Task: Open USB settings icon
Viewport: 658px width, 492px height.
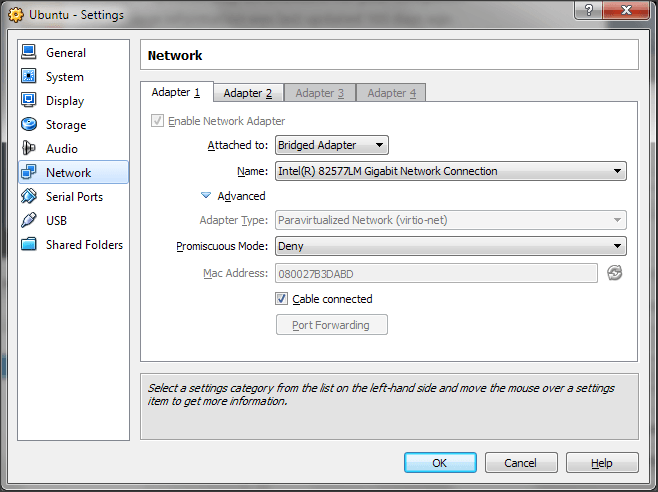Action: coord(28,220)
